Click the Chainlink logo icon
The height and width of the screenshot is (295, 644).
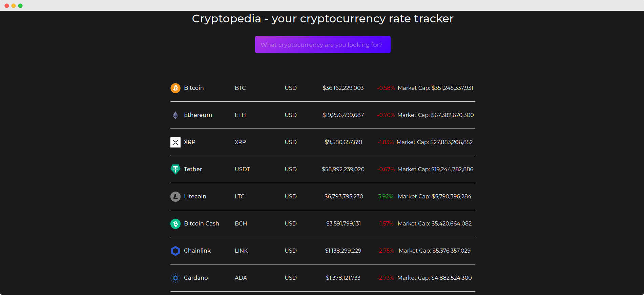tap(175, 251)
